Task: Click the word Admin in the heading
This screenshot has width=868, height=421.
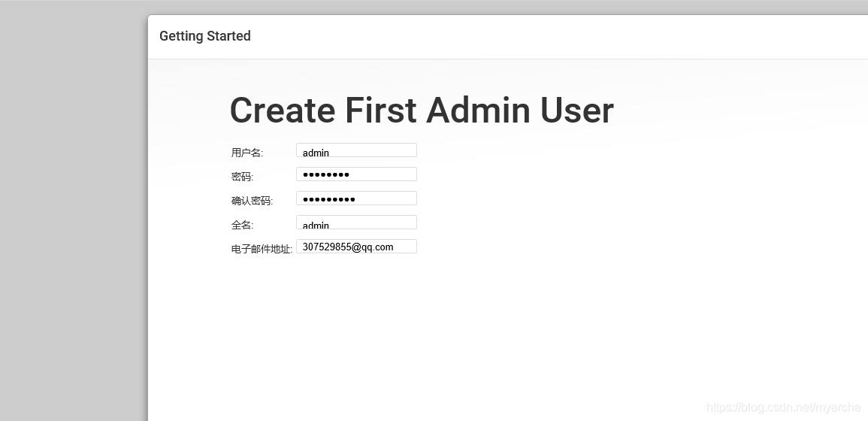Action: point(478,110)
